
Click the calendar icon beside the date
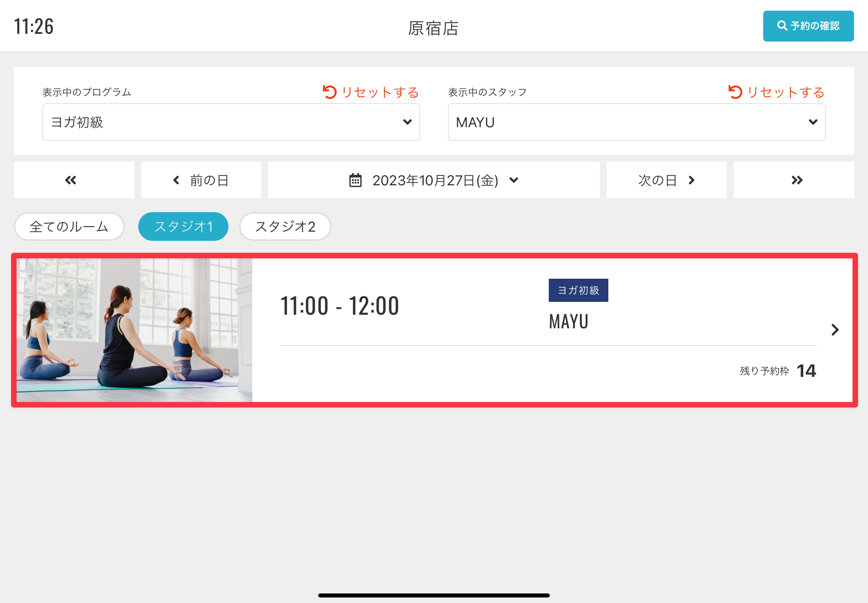click(355, 180)
